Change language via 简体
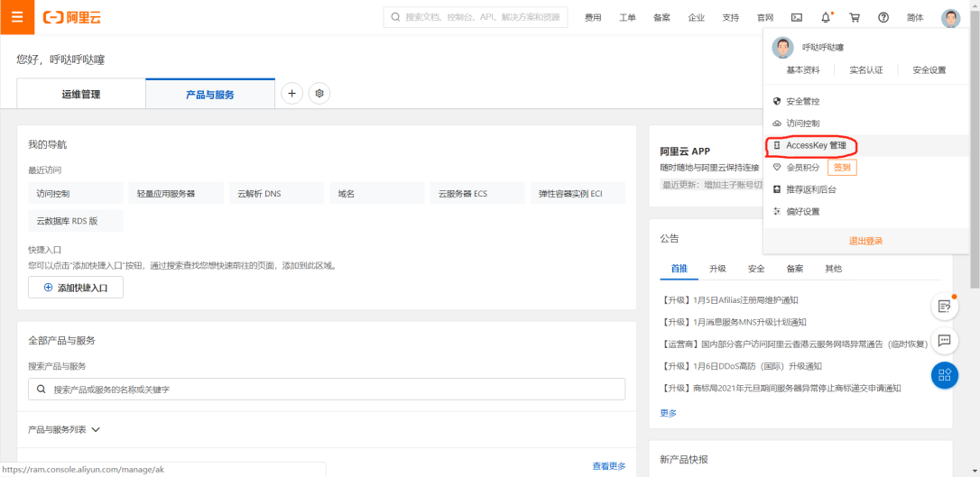The image size is (980, 477). 915,17
